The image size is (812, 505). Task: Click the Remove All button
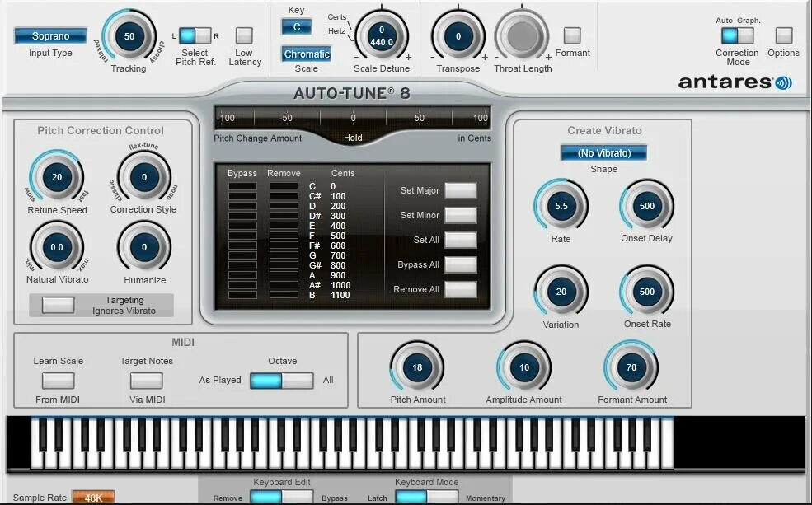460,290
